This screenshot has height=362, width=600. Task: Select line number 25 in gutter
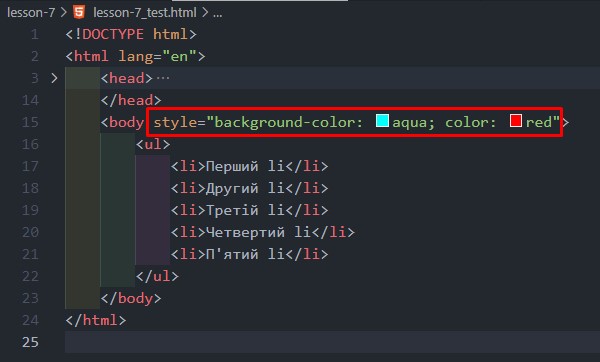30,342
